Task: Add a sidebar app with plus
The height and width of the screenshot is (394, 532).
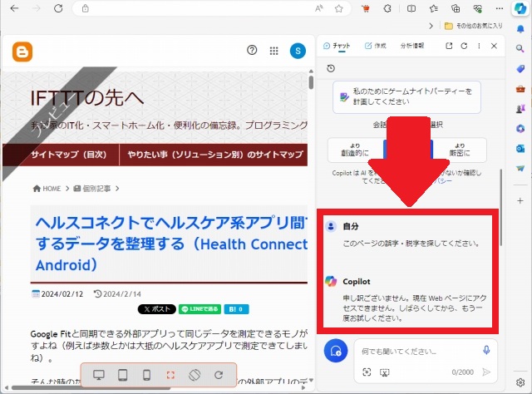Action: coord(520,201)
